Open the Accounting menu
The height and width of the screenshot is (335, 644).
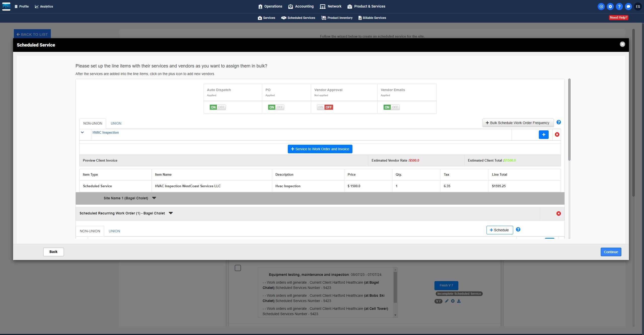click(301, 7)
